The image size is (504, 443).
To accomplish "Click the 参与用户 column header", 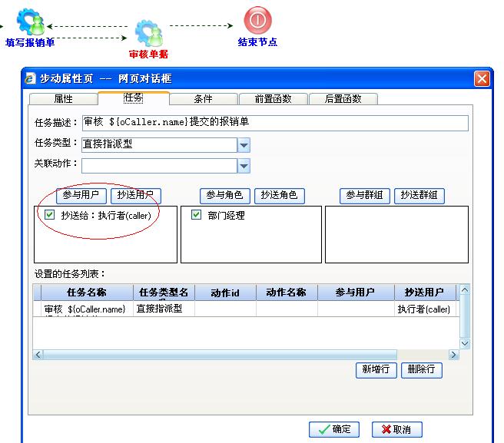I will coord(356,293).
